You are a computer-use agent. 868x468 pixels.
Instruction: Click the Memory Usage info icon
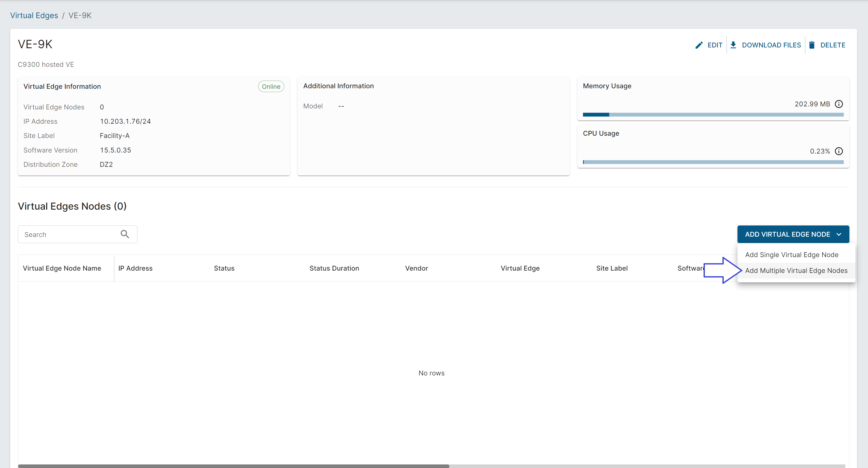tap(839, 104)
